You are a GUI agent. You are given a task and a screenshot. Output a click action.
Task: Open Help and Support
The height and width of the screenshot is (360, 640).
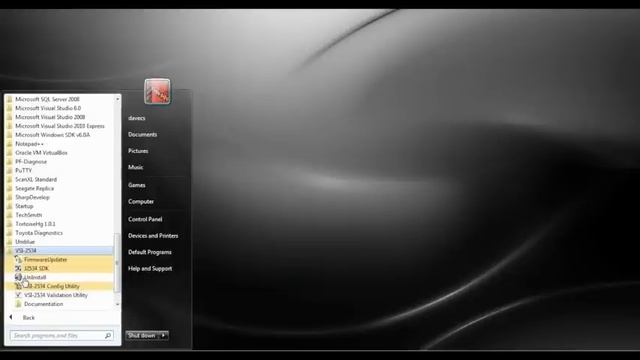click(150, 269)
